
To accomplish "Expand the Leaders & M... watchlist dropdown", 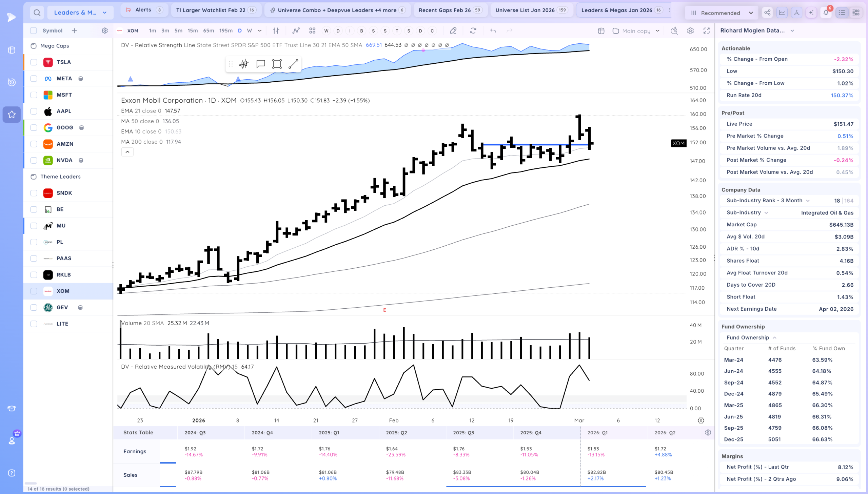I will 80,13.
